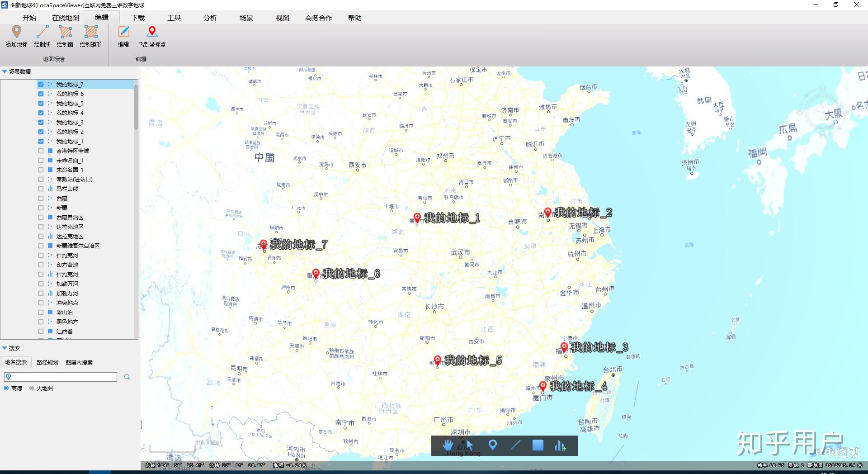
Task: Click the 我的地标_2 label on map
Action: point(584,213)
